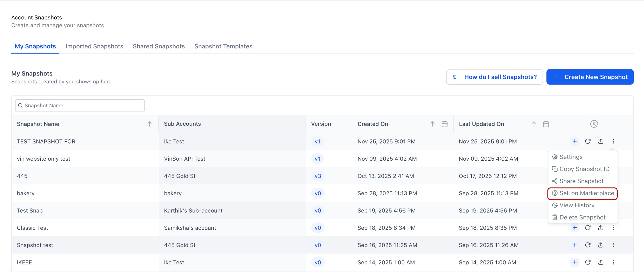Click refresh icon in Snapshot test row
644x272 pixels.
[587, 245]
